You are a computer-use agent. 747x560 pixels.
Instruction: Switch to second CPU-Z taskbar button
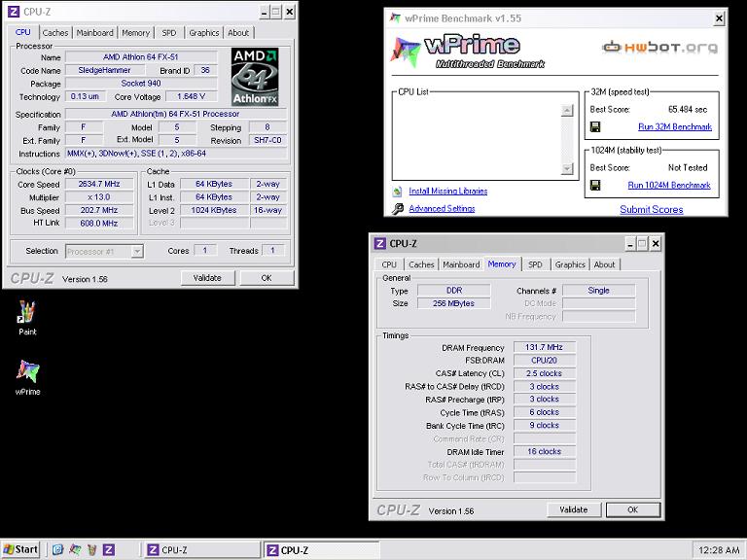coord(321,549)
